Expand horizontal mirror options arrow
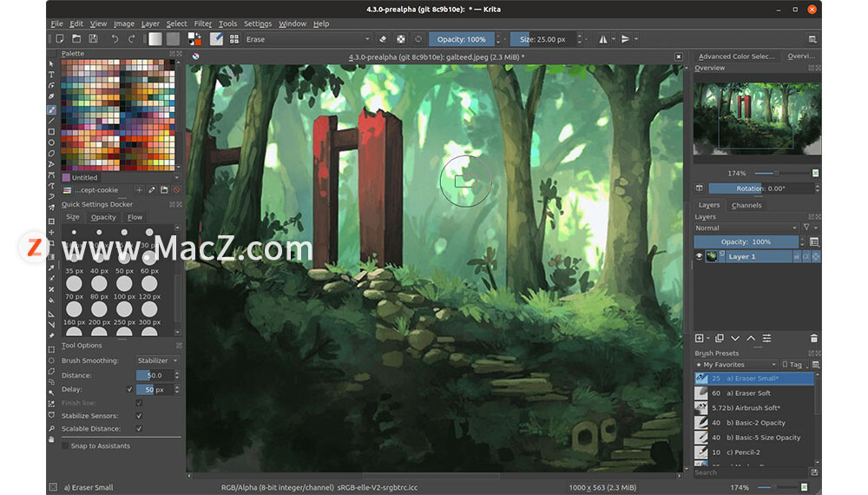The height and width of the screenshot is (495, 868). tap(614, 39)
